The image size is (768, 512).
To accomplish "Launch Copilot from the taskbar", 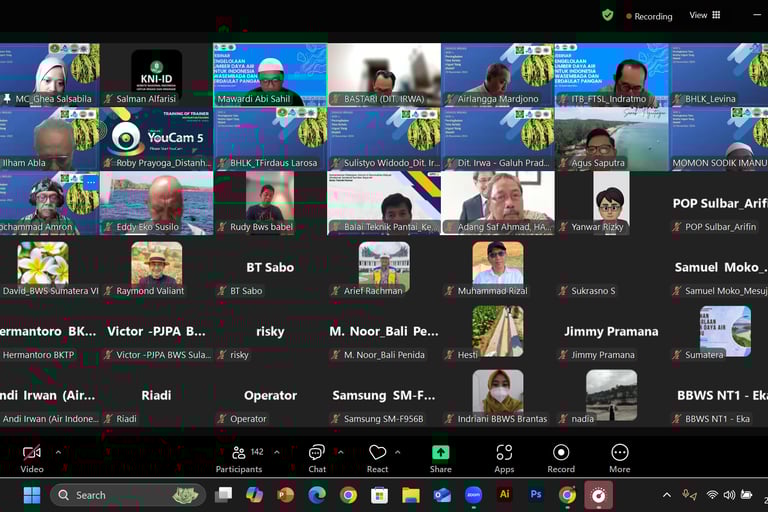I will coord(254,495).
